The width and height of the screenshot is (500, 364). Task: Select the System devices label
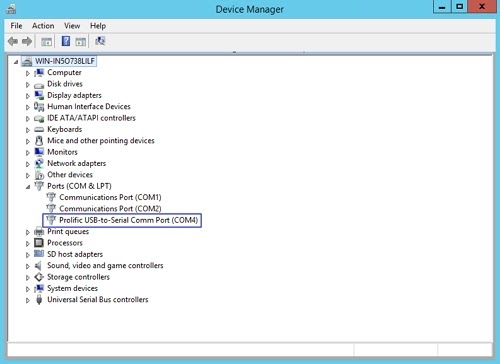point(72,288)
